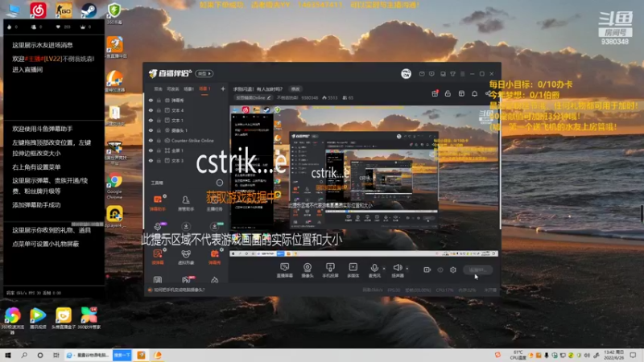Open the settings gear in bottom toolbar
The width and height of the screenshot is (644, 362).
(453, 269)
